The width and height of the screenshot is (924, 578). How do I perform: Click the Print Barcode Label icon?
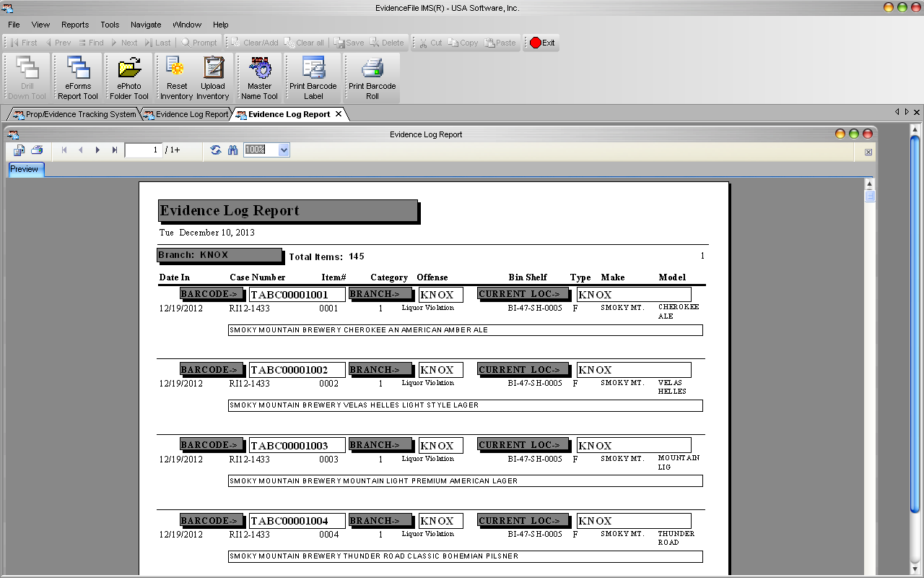pos(313,78)
